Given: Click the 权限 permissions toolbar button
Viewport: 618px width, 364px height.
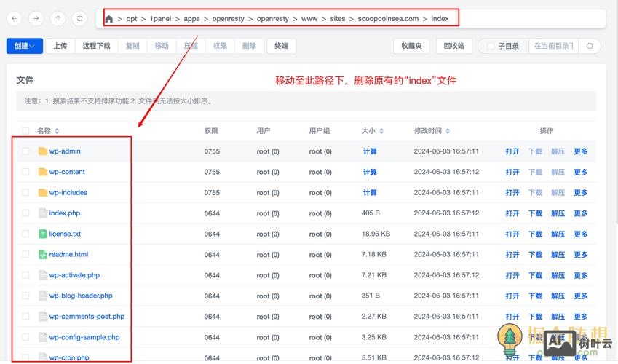Looking at the screenshot, I should pyautogui.click(x=220, y=46).
